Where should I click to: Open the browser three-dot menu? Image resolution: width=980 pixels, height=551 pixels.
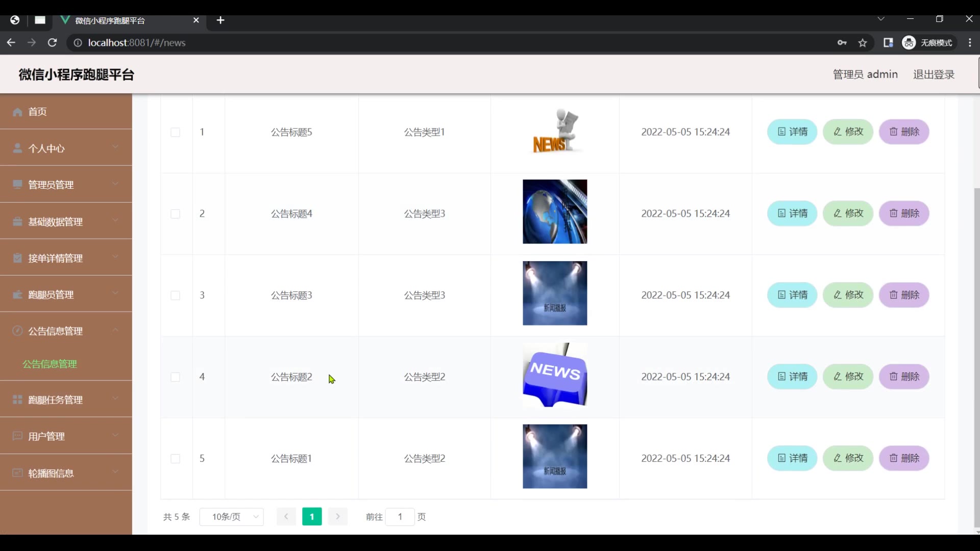(970, 43)
